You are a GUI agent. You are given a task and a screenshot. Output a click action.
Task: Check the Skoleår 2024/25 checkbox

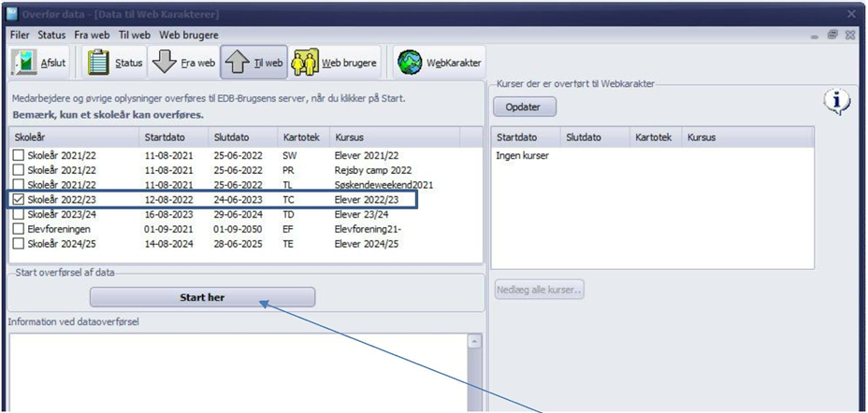(x=19, y=243)
